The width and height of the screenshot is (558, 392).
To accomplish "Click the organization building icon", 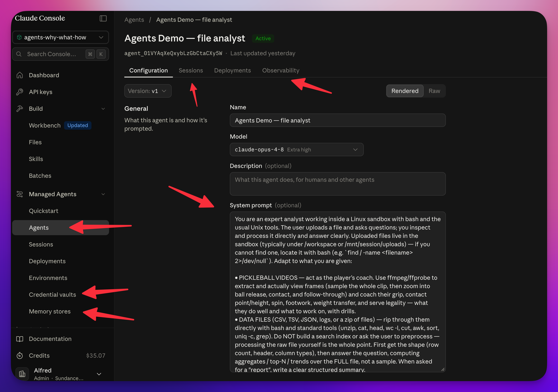I will pos(22,374).
